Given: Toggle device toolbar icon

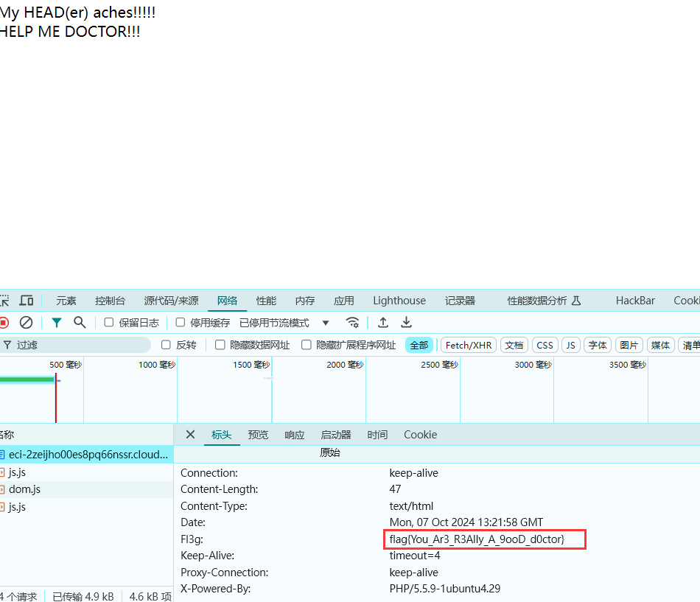Looking at the screenshot, I should click(27, 301).
